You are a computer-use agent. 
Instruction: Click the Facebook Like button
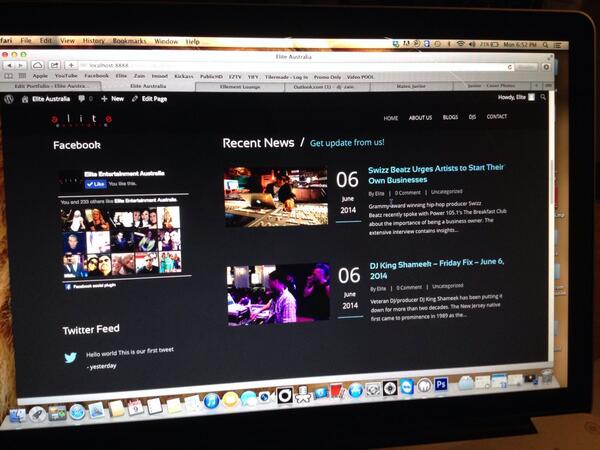tap(96, 184)
